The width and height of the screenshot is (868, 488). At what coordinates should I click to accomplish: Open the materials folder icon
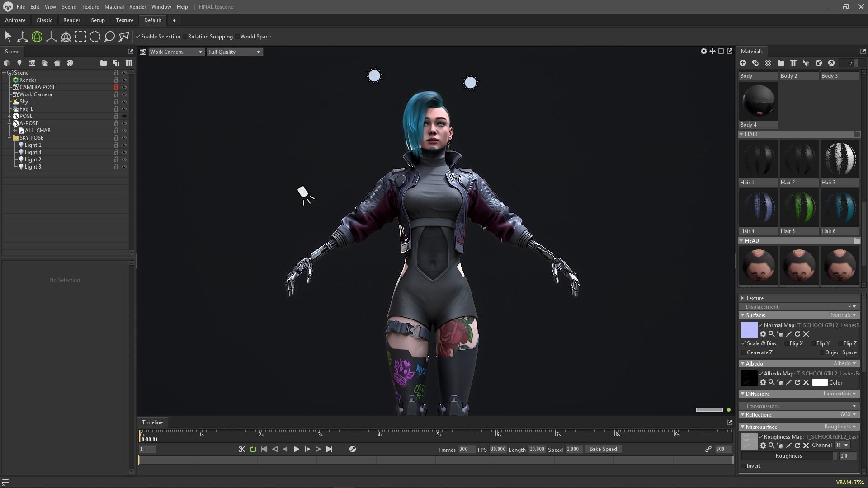coord(781,63)
